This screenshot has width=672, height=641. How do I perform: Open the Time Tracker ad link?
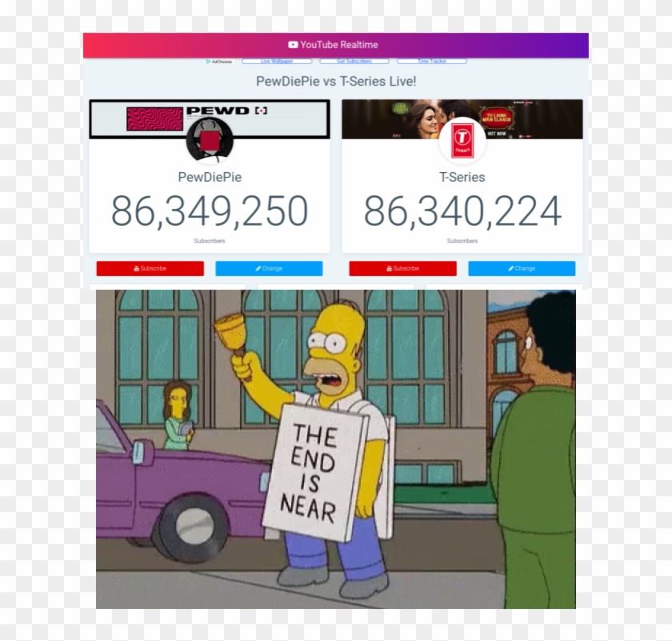432,62
